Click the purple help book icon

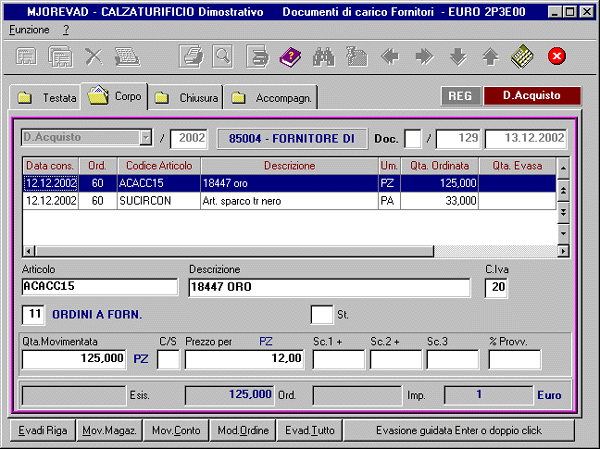pyautogui.click(x=290, y=57)
